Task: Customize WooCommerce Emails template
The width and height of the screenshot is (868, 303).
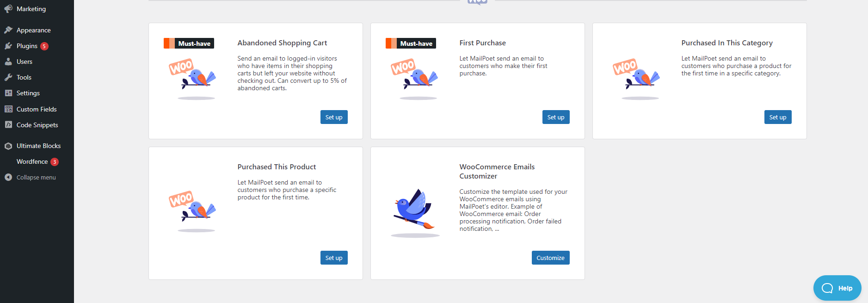Action: [x=550, y=258]
